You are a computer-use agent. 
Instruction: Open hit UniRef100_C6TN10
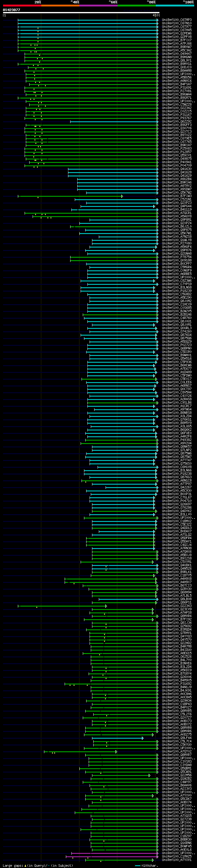(176, 23)
